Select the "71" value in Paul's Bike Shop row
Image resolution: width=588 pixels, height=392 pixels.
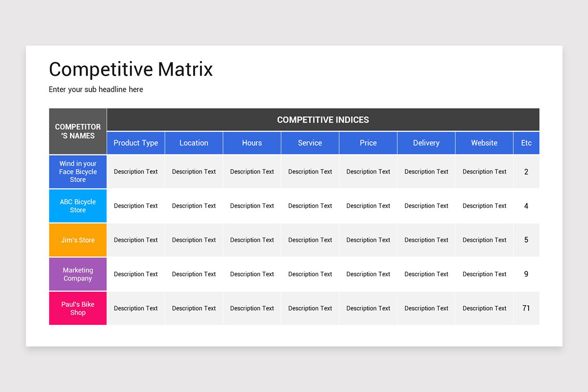[526, 308]
